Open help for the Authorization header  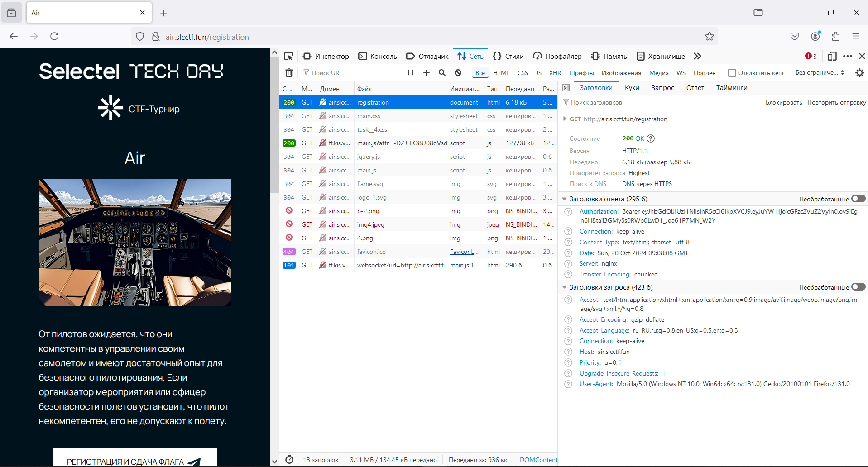point(568,212)
